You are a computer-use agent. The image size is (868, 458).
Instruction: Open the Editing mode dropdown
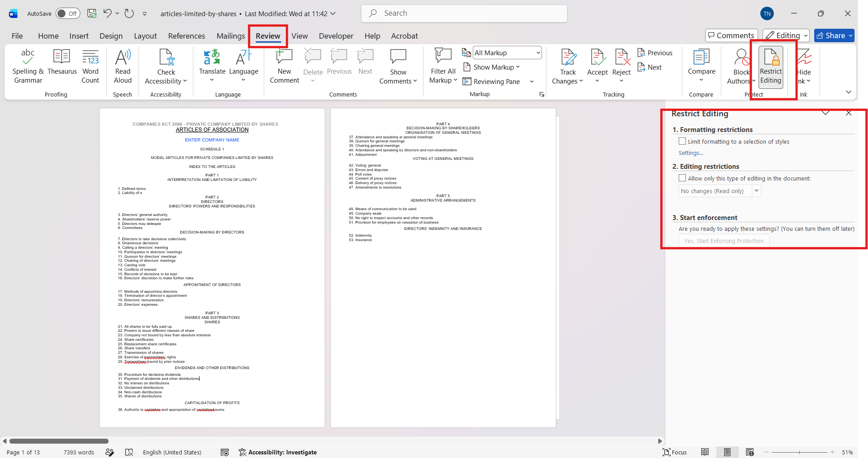pos(786,35)
